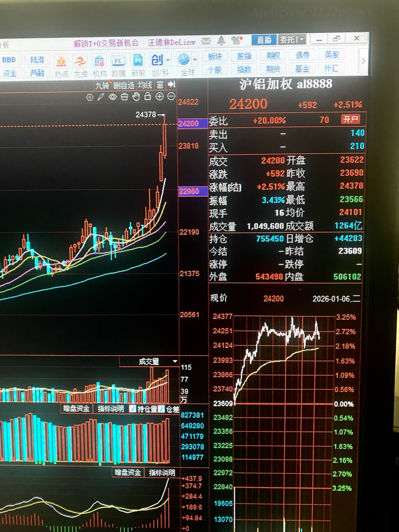The image size is (399, 532).
Task: Open the 指数 category
Action: [x=244, y=69]
